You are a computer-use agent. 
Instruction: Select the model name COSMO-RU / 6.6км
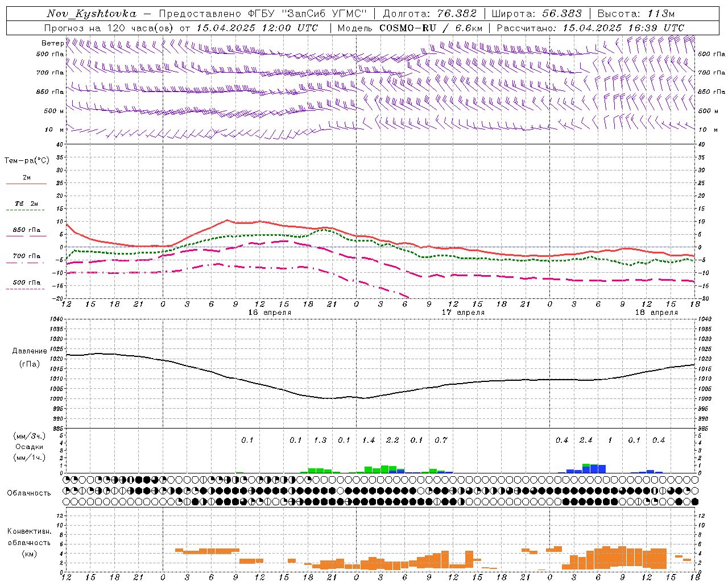[431, 28]
